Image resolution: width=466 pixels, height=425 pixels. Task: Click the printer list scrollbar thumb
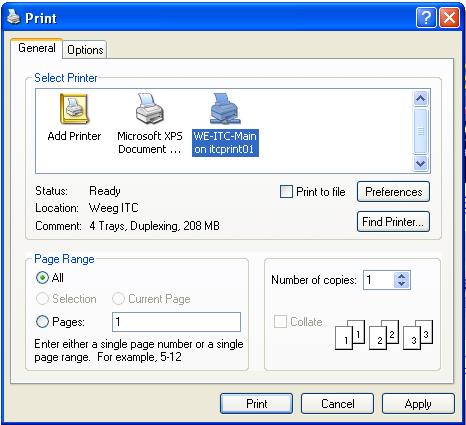(x=420, y=131)
